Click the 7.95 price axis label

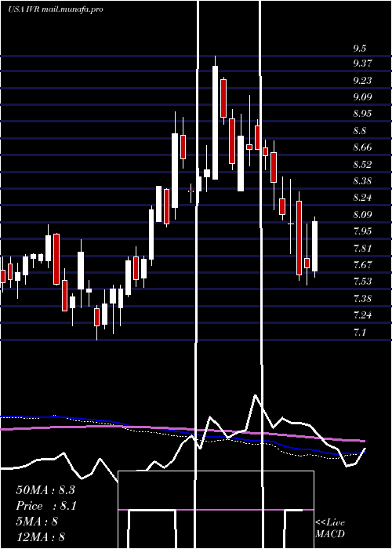[362, 231]
